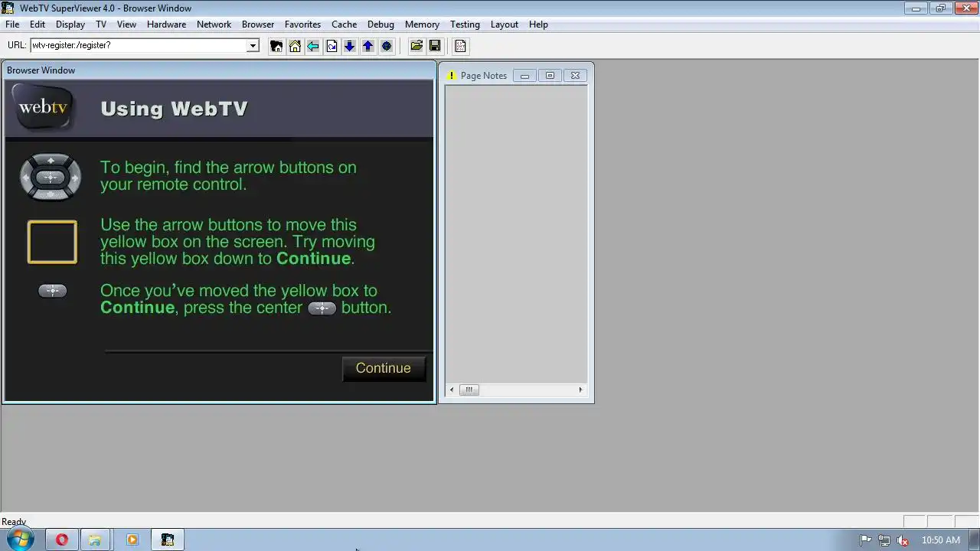Click into the URL address field

[139, 45]
